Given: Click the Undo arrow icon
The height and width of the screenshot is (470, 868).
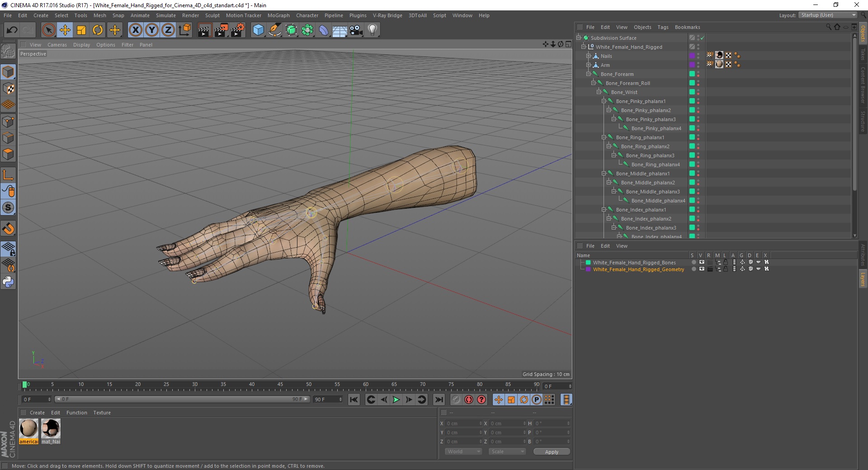Looking at the screenshot, I should point(12,30).
